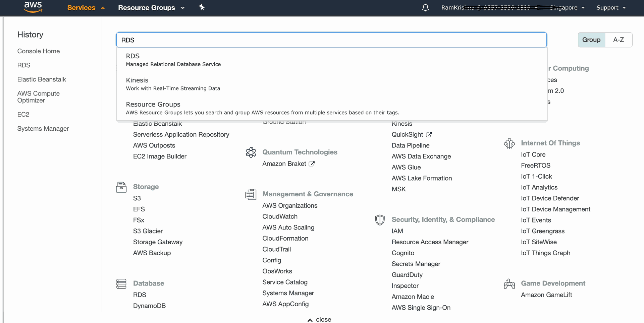Click the Internet Of Things icon
Viewport: 644px width, 323px height.
point(509,143)
